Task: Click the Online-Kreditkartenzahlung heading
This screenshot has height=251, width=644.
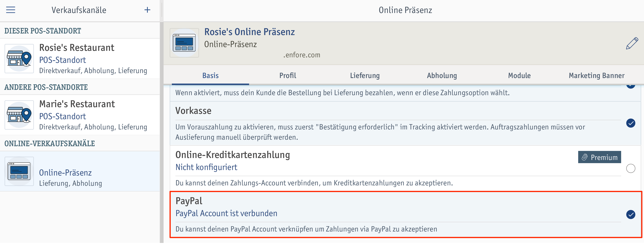Action: coord(233,155)
